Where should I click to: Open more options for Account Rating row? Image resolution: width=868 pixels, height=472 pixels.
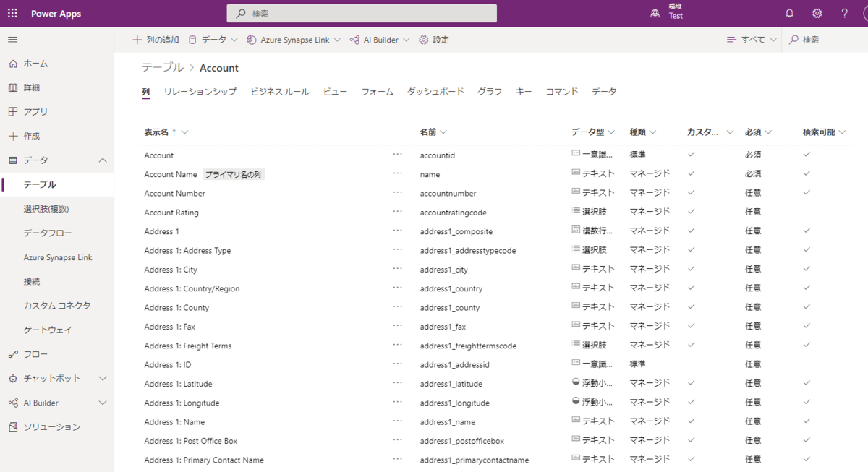398,212
